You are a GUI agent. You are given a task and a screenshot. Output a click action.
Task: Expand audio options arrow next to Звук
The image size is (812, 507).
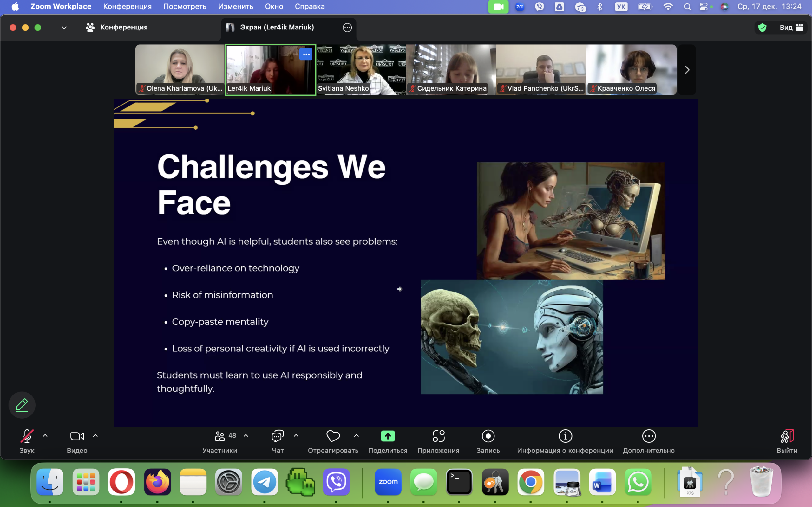point(45,436)
